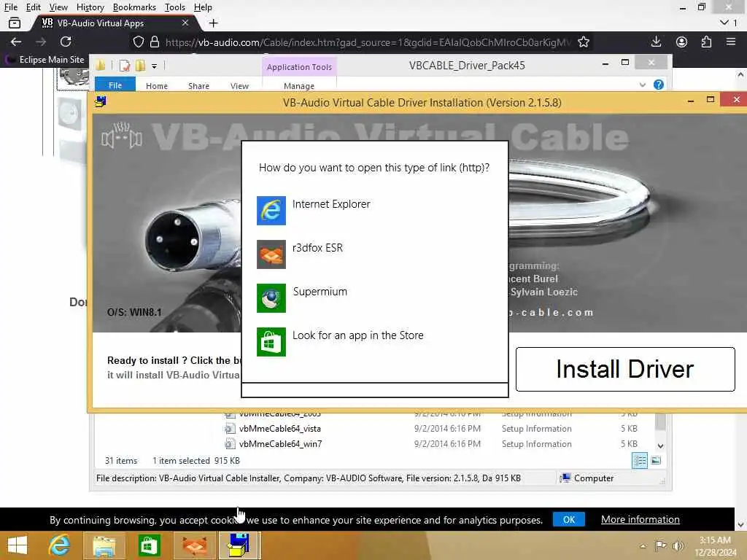Click the Properties quick access icon in Explorer

click(124, 66)
